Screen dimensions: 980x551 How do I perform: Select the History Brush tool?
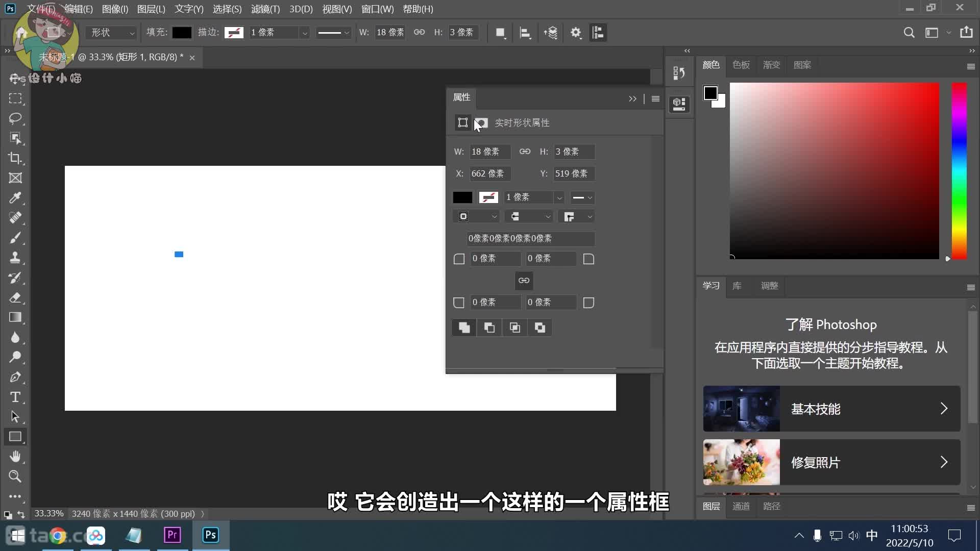pyautogui.click(x=15, y=278)
